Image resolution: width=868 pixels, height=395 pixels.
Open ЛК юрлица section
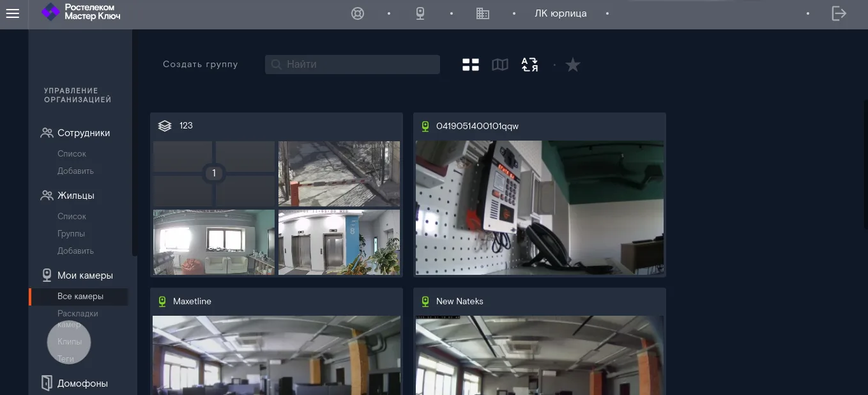point(560,13)
